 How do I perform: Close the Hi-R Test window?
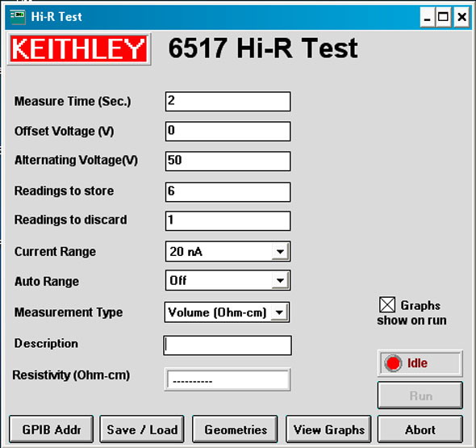(x=461, y=17)
